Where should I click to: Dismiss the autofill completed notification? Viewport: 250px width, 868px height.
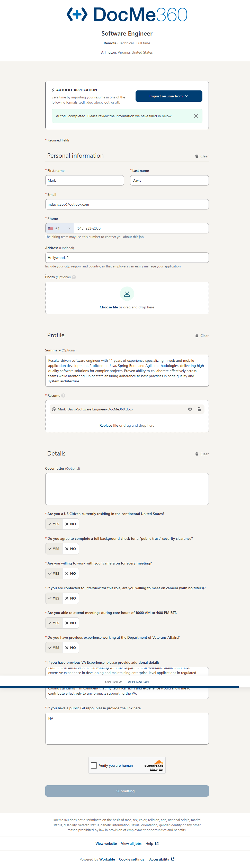click(196, 116)
